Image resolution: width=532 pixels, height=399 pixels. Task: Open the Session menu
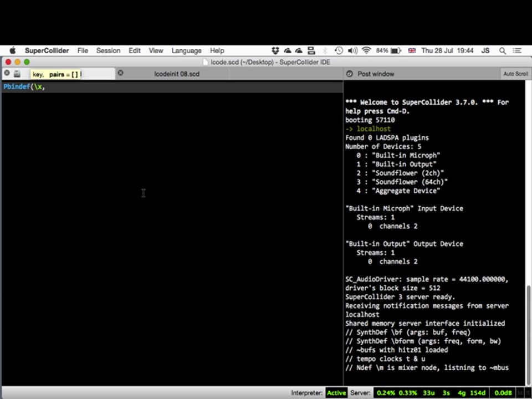pos(108,51)
